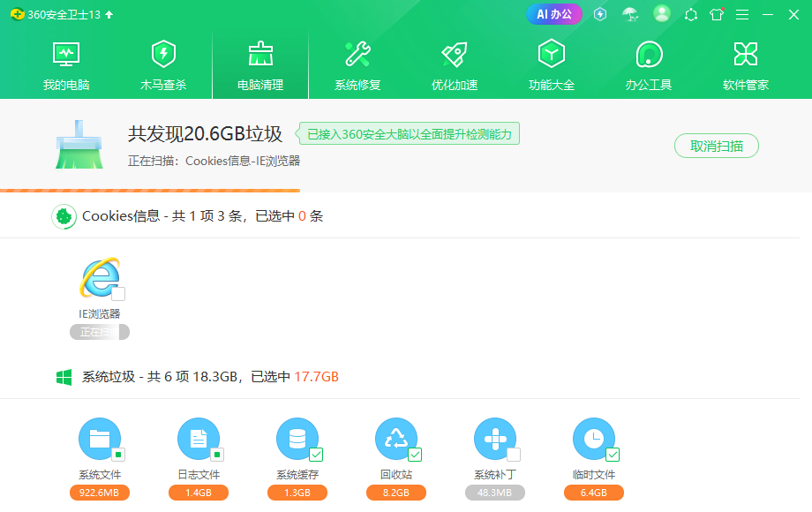Viewport: 812px width, 512px height.
Task: Click the 系统缓存 database icon
Action: point(297,439)
